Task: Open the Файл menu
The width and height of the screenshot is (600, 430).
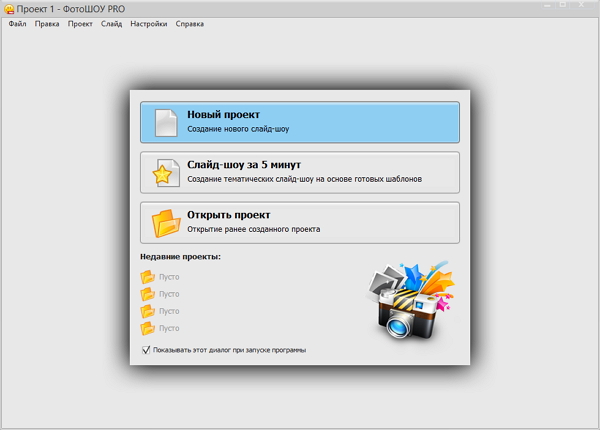Action: coord(17,24)
